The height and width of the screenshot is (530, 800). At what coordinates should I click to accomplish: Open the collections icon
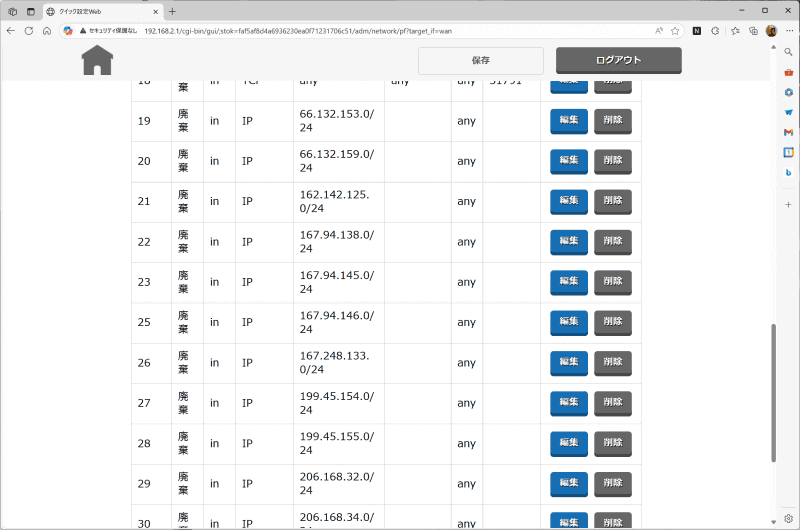point(754,31)
